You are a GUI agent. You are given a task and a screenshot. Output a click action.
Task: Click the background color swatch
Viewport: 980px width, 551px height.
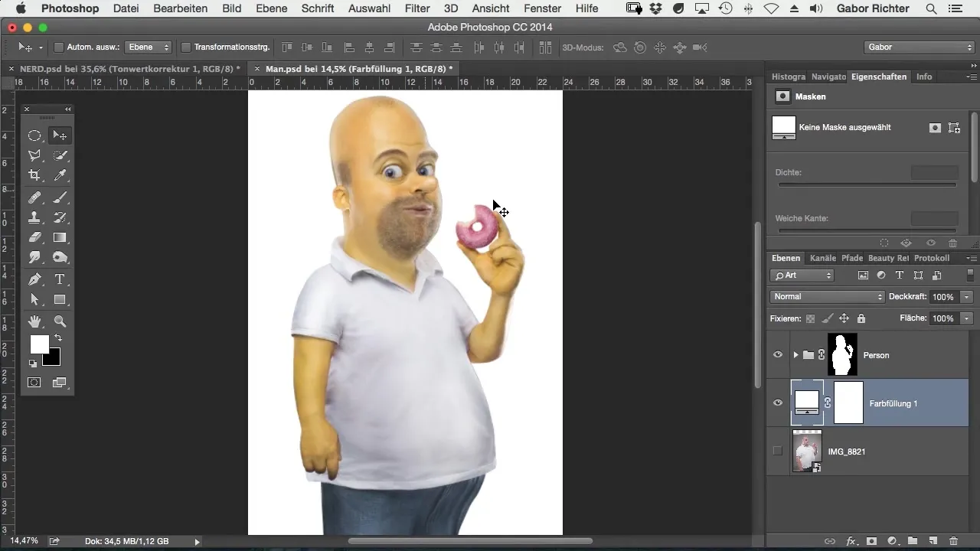(x=53, y=359)
